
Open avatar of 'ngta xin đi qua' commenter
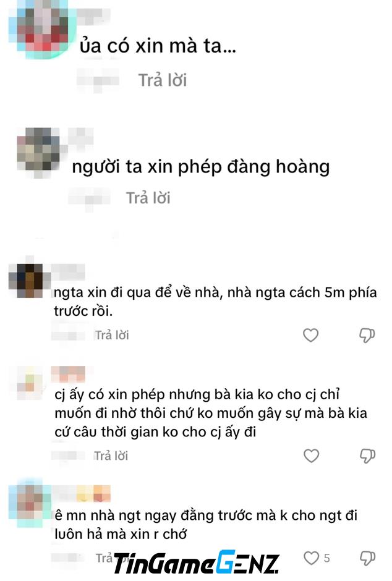click(x=25, y=281)
